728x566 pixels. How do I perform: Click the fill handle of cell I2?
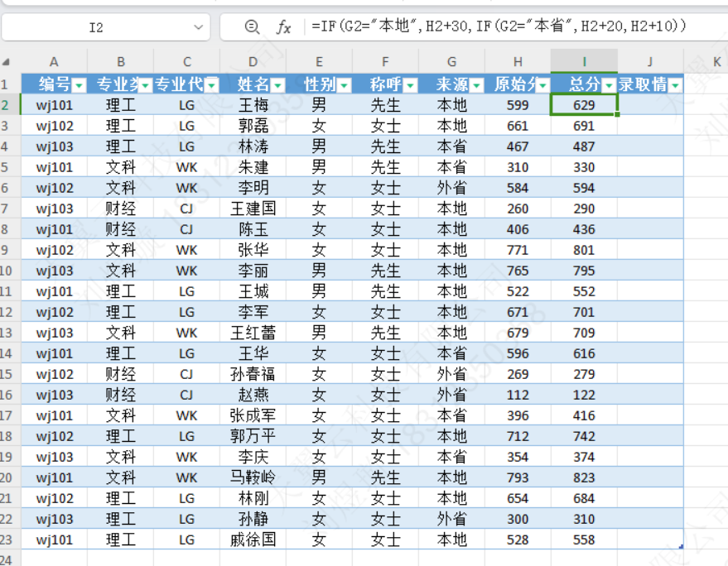617,114
